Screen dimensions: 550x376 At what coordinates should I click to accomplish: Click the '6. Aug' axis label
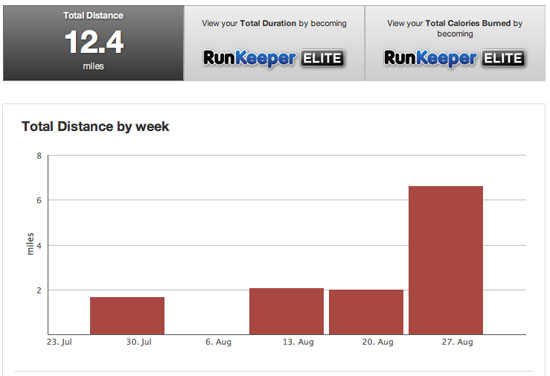pyautogui.click(x=219, y=342)
